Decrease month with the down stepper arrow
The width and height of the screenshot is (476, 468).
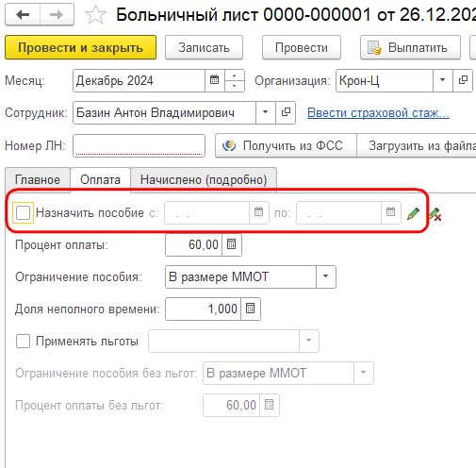tap(235, 86)
